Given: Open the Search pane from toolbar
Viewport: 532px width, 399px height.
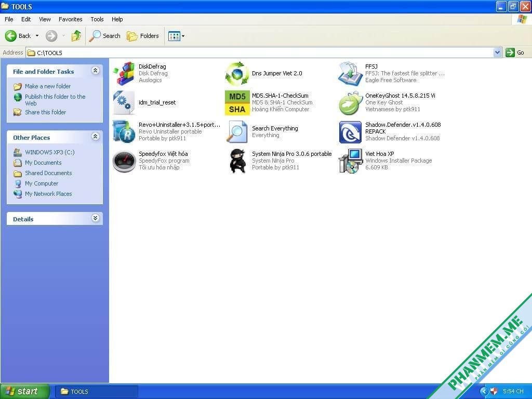Looking at the screenshot, I should click(104, 36).
